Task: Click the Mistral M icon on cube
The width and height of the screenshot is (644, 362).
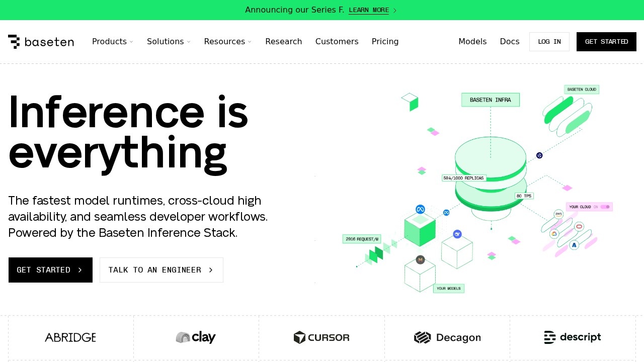Action: click(420, 260)
